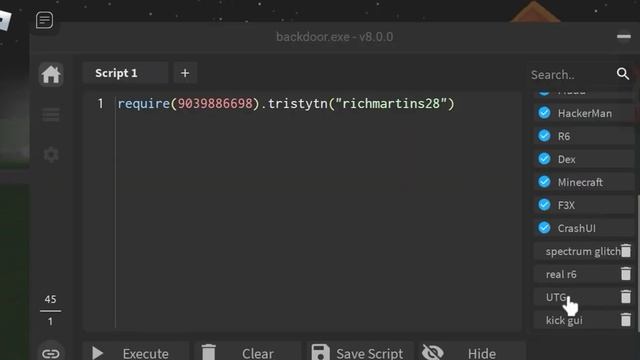Viewport: 640px width, 360px height.
Task: Open the home page icon in sidebar
Action: pos(51,75)
